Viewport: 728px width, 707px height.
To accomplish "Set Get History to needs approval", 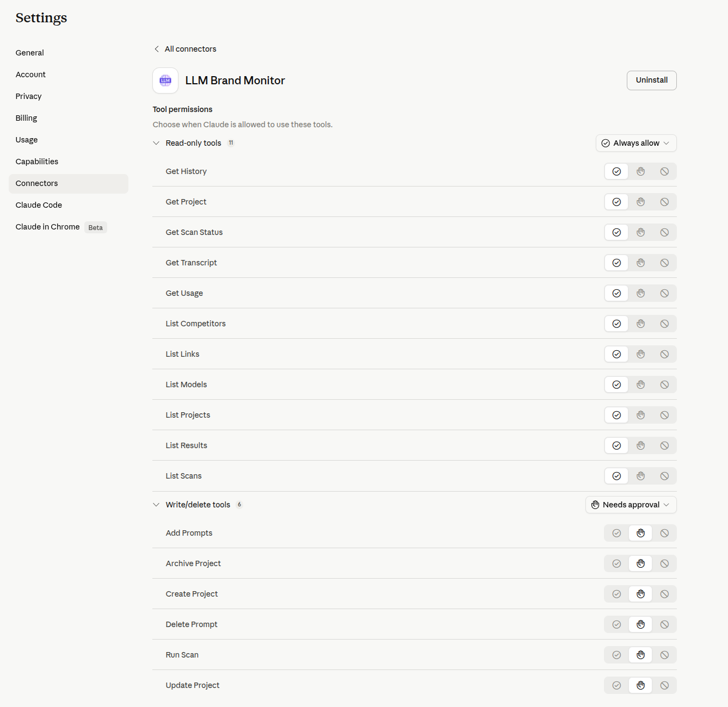I will pyautogui.click(x=640, y=171).
